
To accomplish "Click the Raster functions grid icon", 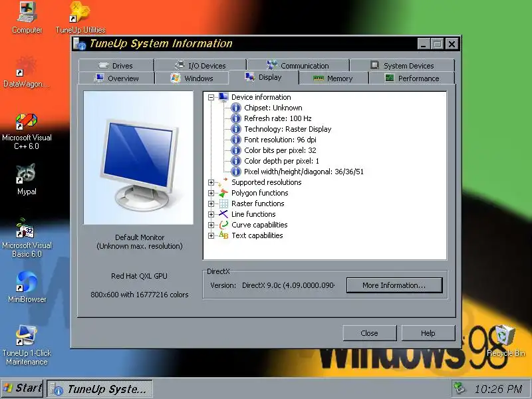I will (x=223, y=203).
